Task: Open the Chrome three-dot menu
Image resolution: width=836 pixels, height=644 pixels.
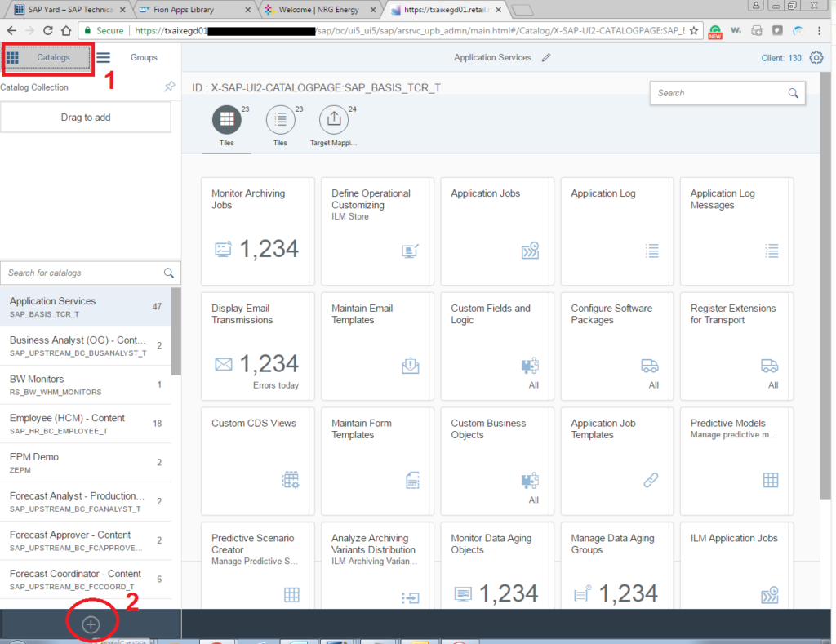Action: click(820, 31)
